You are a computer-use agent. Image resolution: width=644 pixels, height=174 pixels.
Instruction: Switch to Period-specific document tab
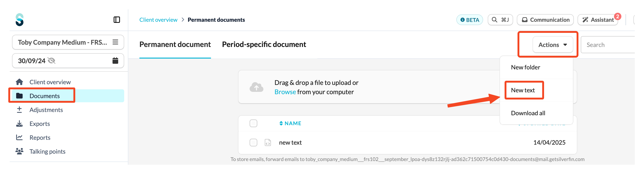click(x=264, y=44)
